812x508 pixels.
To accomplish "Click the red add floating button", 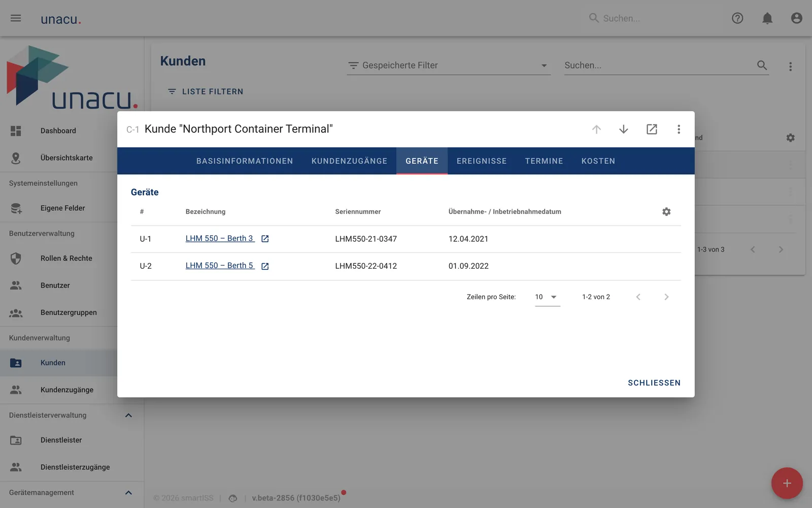I will 787,483.
